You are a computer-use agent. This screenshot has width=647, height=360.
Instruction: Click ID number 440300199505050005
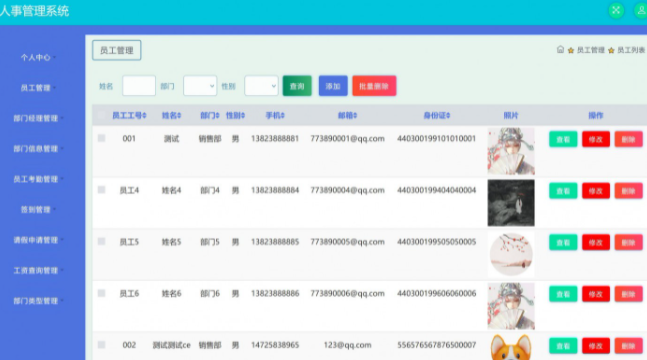tap(437, 242)
